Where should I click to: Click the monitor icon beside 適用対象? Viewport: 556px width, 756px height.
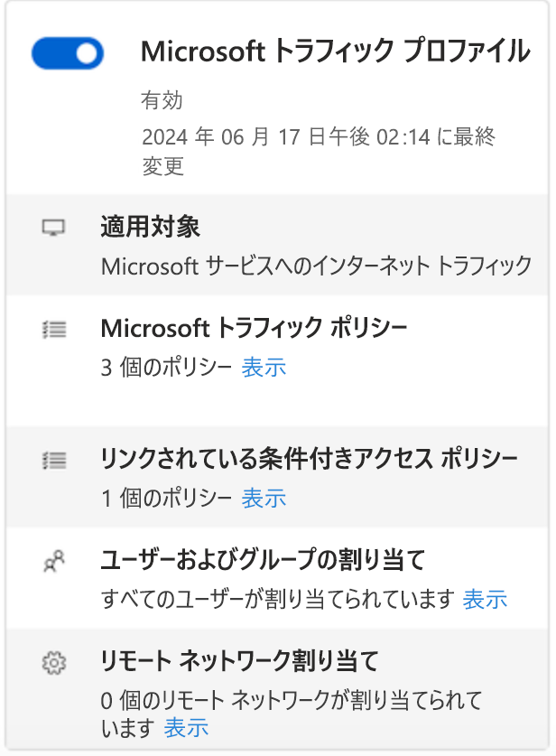pos(54,227)
